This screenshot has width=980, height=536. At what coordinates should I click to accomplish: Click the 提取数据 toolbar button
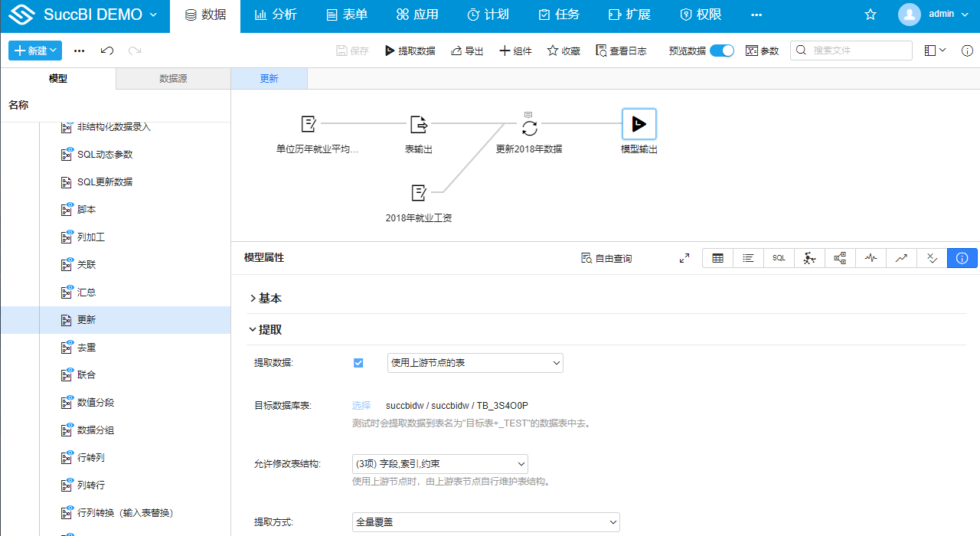coord(410,51)
